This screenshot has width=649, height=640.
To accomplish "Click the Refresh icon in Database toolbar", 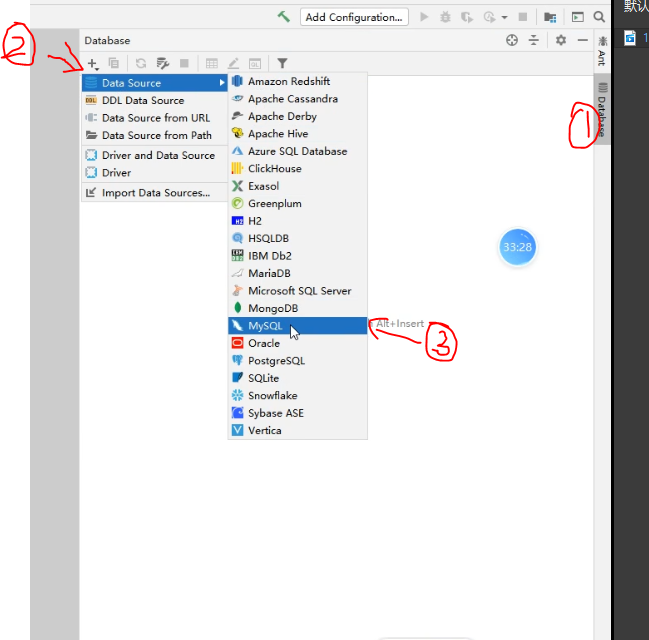I will (x=141, y=63).
